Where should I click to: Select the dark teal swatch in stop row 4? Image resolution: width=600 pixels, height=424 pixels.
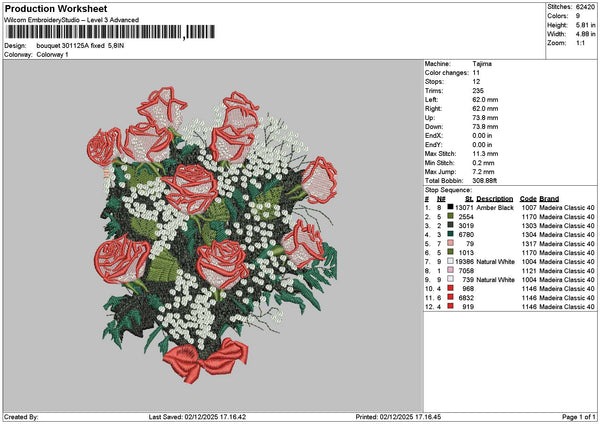tap(450, 234)
